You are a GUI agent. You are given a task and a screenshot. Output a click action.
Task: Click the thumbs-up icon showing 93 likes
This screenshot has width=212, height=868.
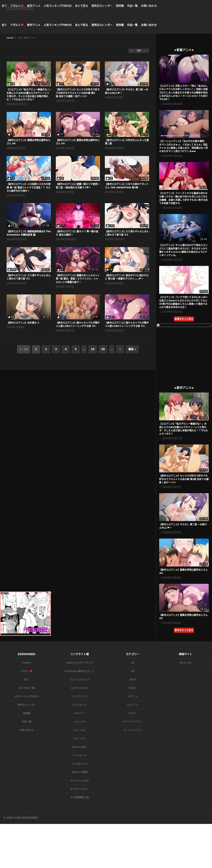[9, 317]
